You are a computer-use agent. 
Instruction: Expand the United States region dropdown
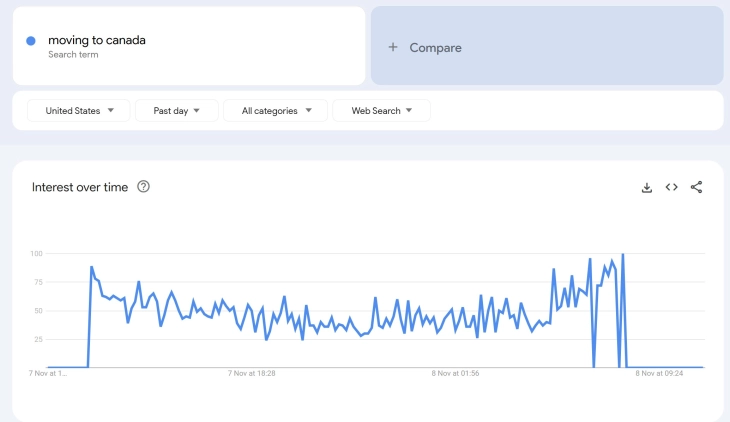tap(79, 111)
